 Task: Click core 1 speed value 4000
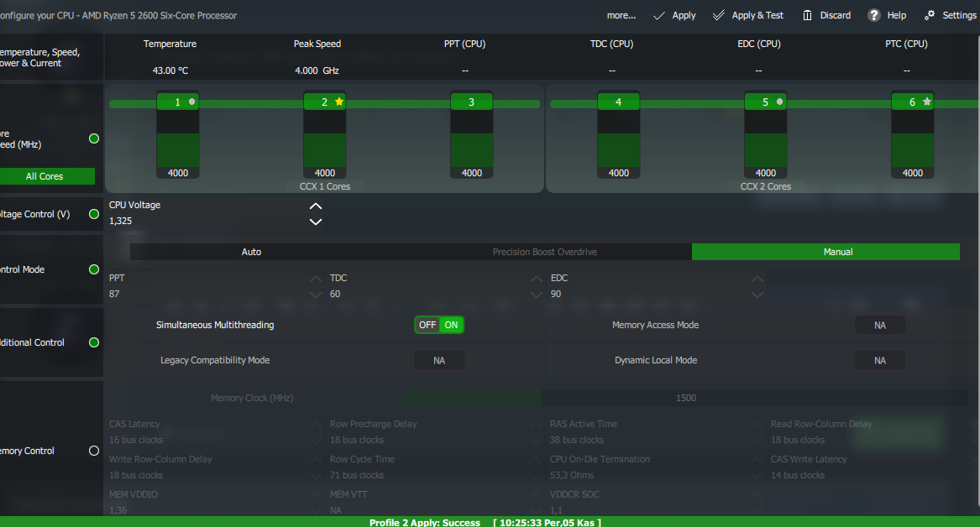pos(178,173)
